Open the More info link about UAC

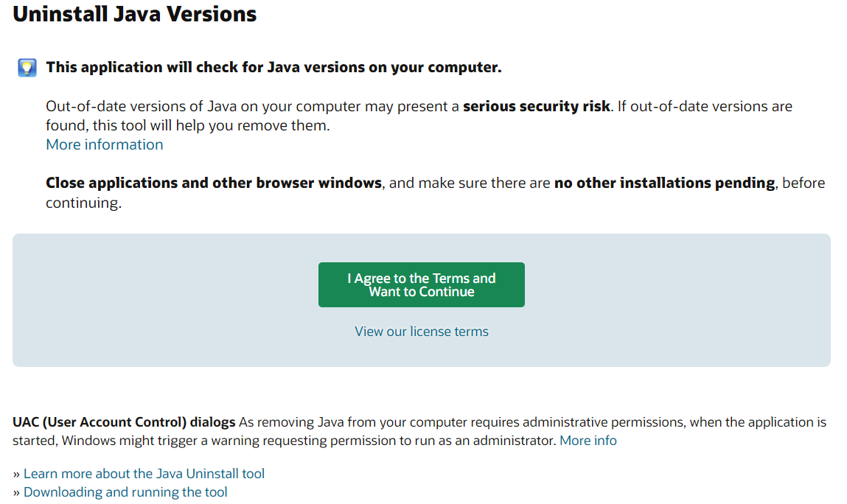click(588, 440)
